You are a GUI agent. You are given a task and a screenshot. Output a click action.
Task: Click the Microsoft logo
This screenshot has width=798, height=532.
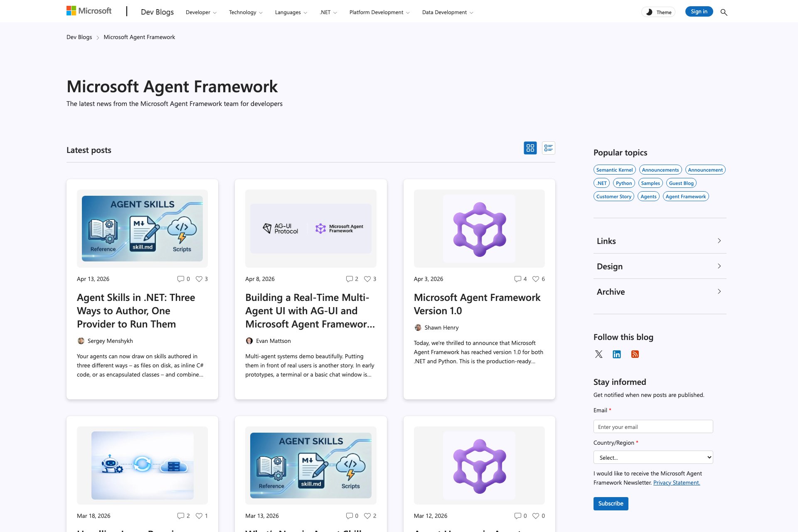[89, 11]
